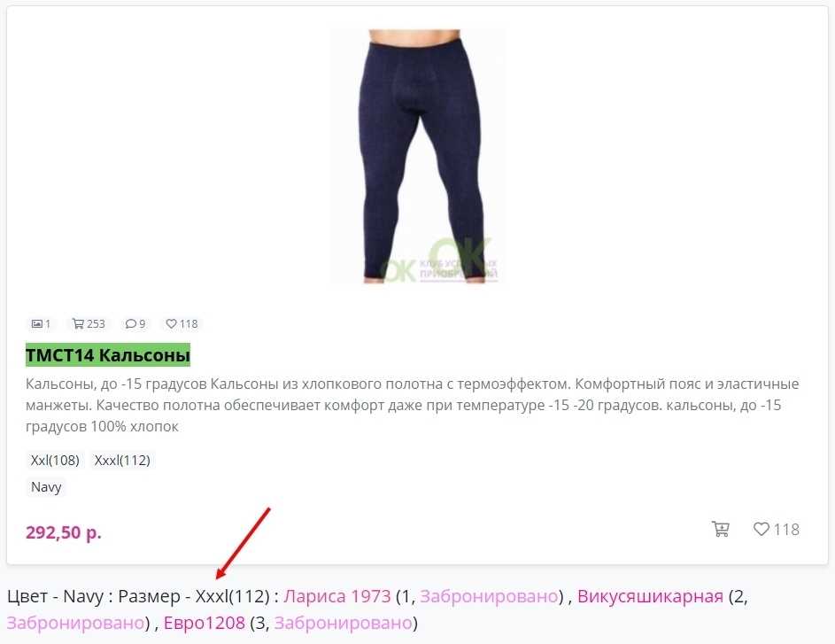Open user profile Викусяшикарная
Image resolution: width=835 pixels, height=644 pixels.
coord(650,596)
